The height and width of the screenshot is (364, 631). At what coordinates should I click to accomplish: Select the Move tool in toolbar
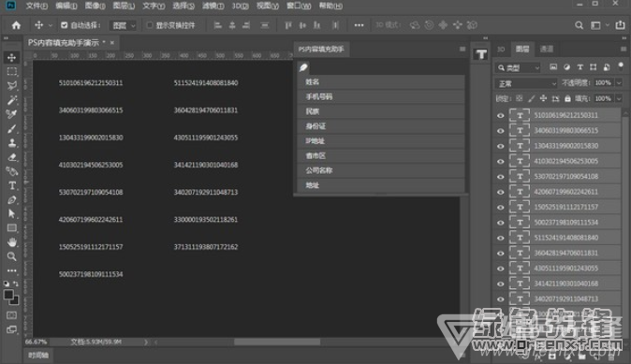[11, 57]
